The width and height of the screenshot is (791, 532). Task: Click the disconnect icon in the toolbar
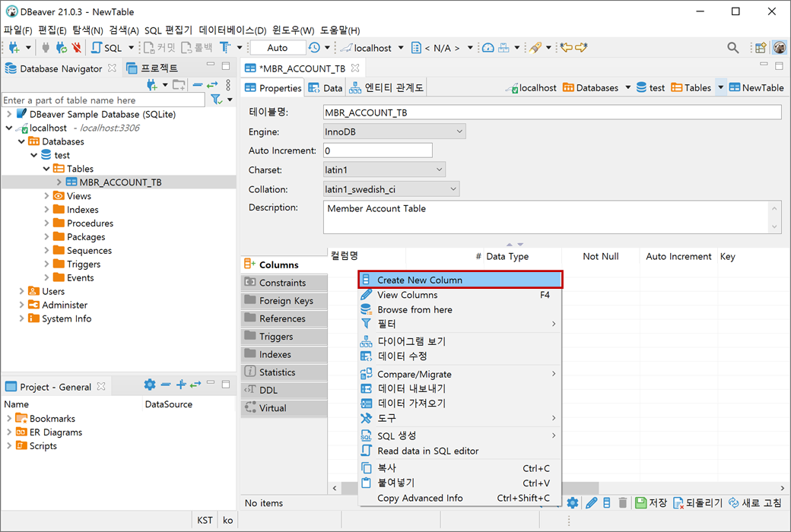point(76,47)
